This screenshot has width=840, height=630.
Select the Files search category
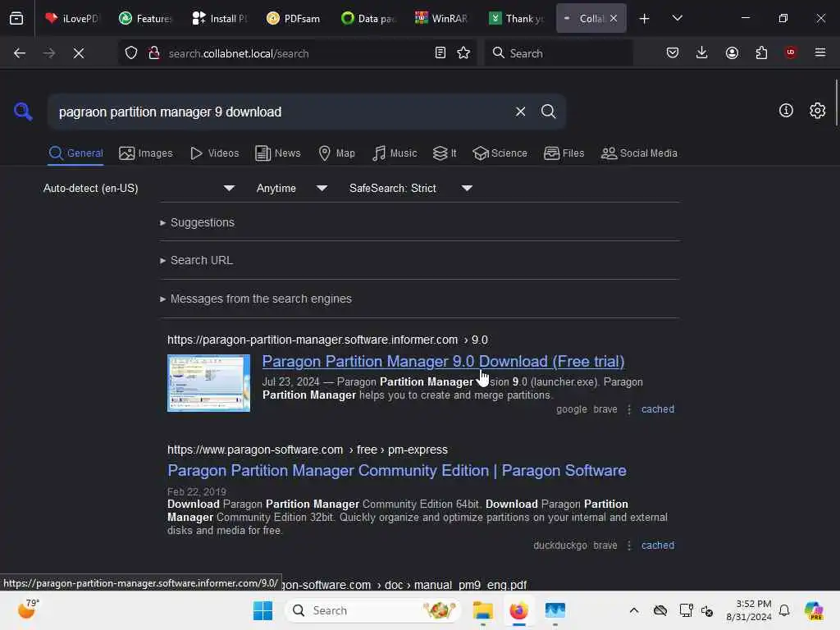pyautogui.click(x=564, y=153)
